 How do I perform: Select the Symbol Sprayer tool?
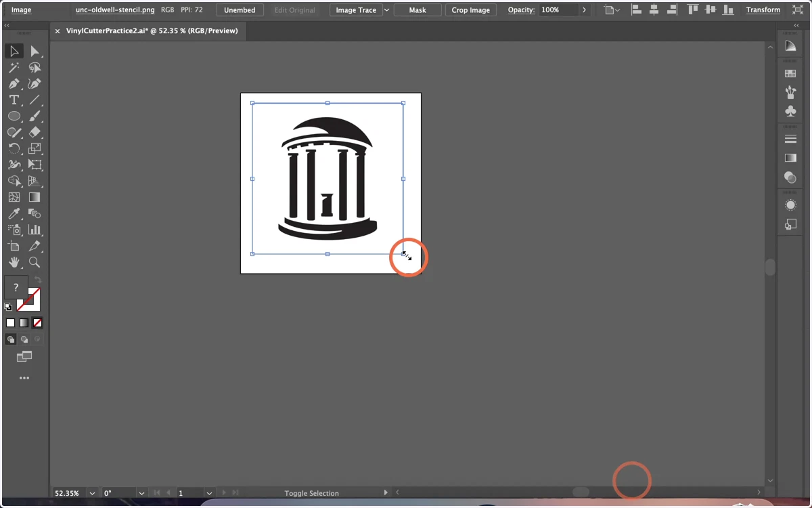(14, 230)
